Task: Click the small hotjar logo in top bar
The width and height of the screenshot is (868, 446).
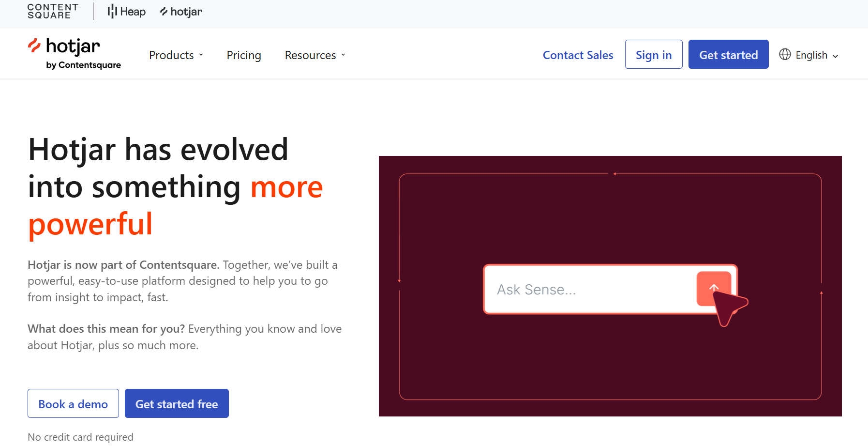Action: pos(181,12)
